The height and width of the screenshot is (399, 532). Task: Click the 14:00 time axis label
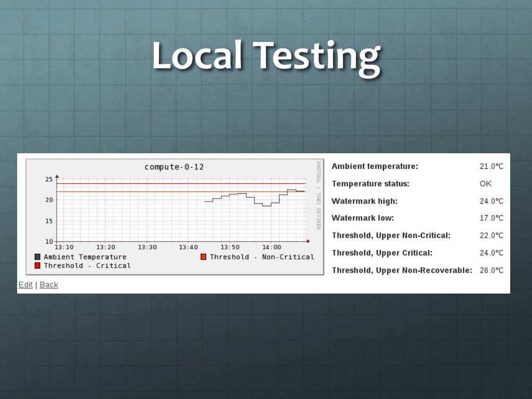pyautogui.click(x=272, y=247)
